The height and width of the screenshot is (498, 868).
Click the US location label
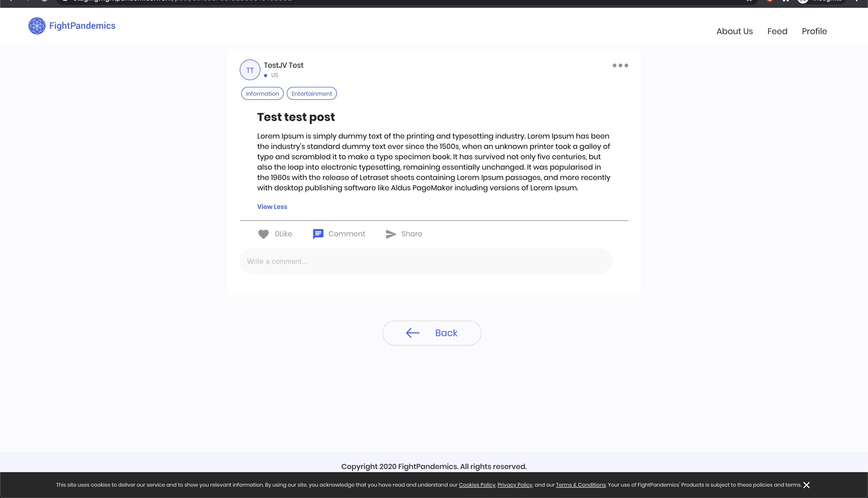274,75
